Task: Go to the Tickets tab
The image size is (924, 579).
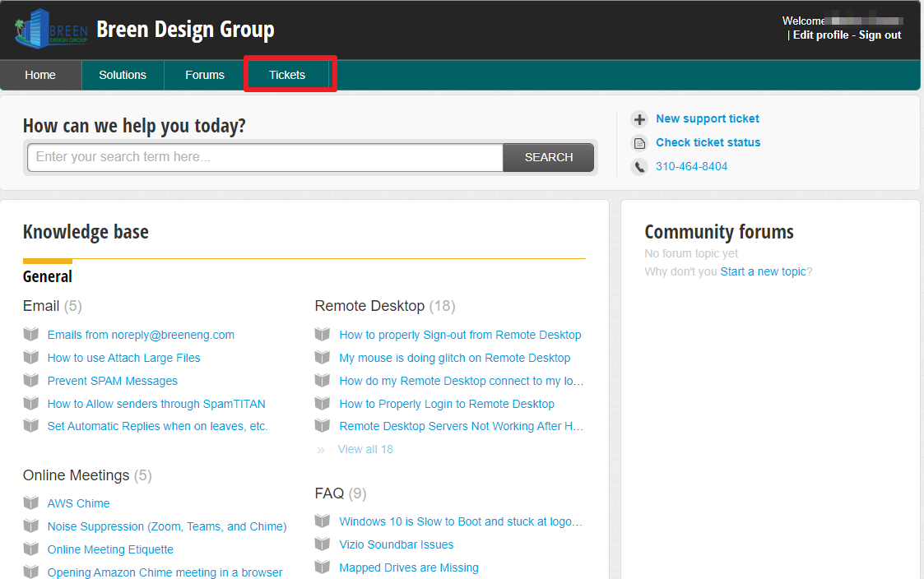Action: click(287, 75)
